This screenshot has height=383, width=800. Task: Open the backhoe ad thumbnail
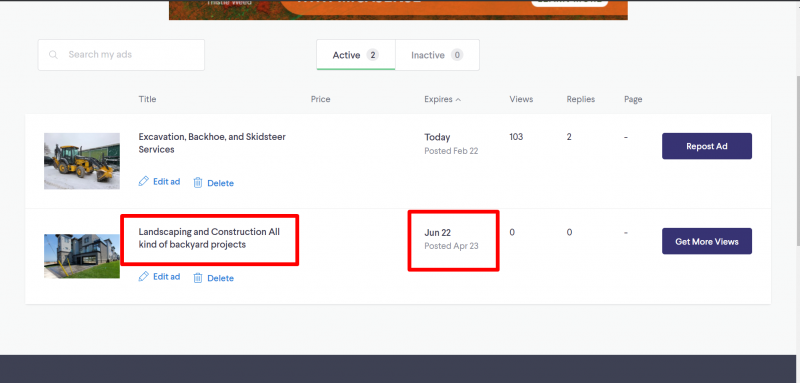[82, 161]
